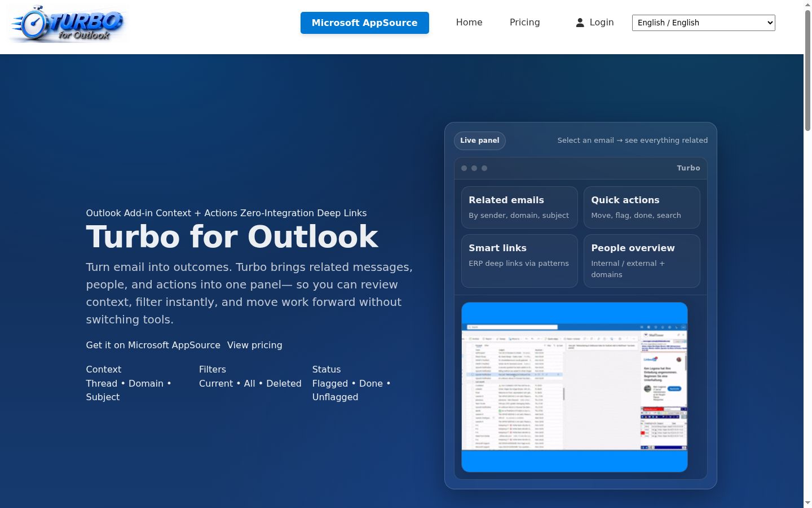812x508 pixels.
Task: Select the Live panel pill
Action: click(480, 141)
